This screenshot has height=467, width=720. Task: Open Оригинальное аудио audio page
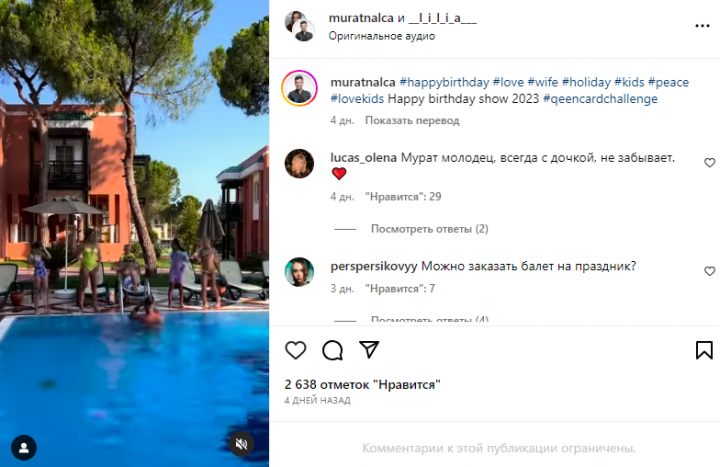click(382, 36)
